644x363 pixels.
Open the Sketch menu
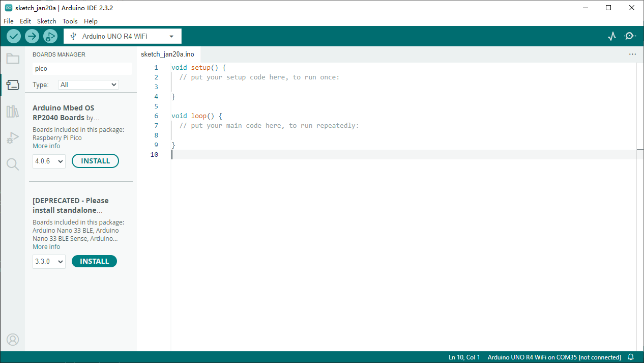tap(47, 21)
